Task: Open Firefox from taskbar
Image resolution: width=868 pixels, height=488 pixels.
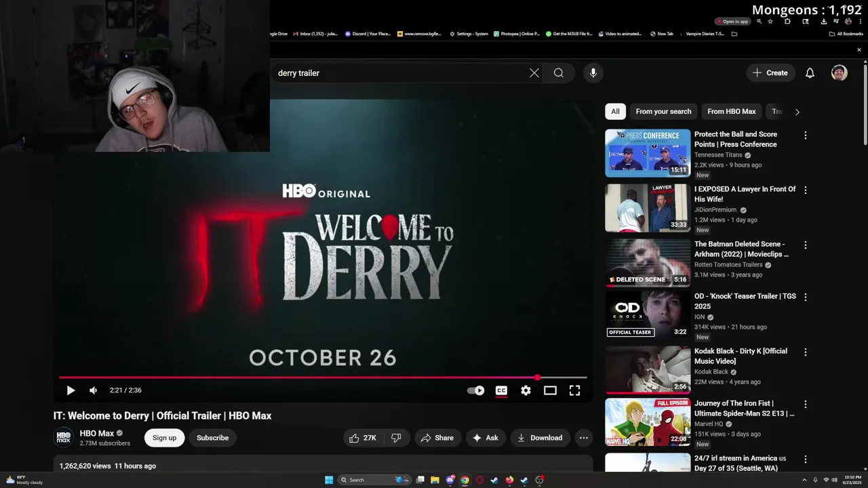Action: (x=509, y=480)
